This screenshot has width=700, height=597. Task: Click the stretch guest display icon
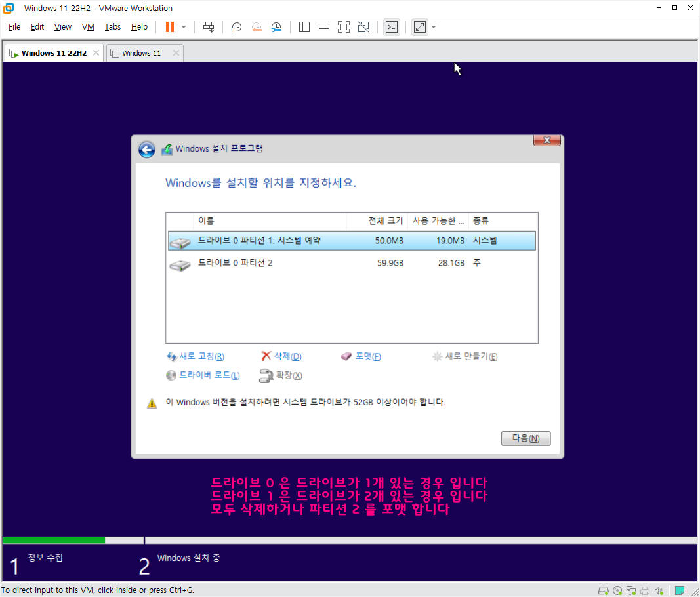(420, 27)
